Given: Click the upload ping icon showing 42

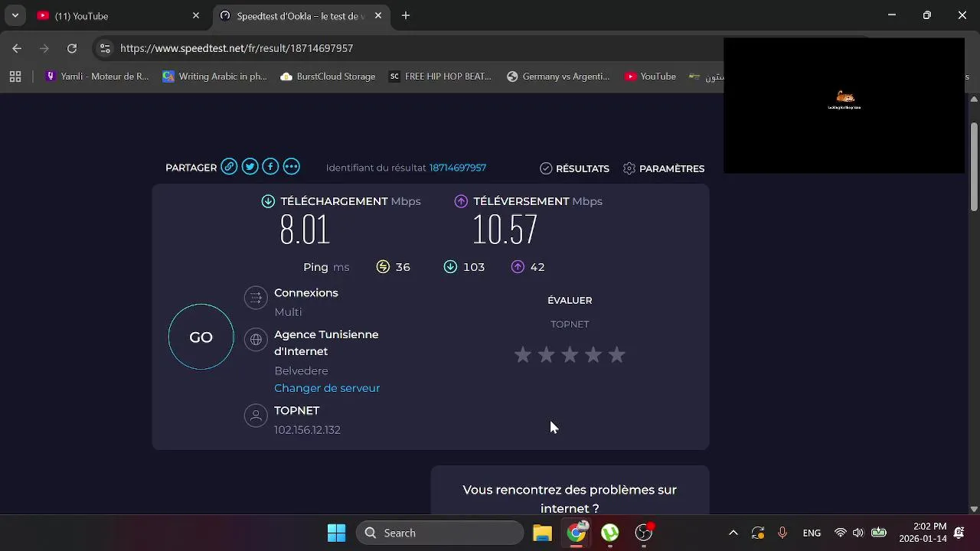Looking at the screenshot, I should [x=518, y=266].
